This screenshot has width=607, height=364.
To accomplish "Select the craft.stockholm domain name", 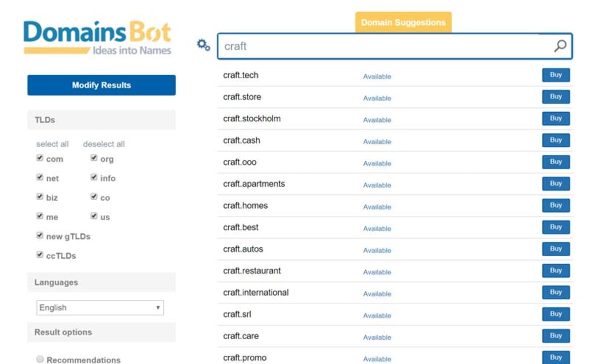I will pyautogui.click(x=252, y=119).
